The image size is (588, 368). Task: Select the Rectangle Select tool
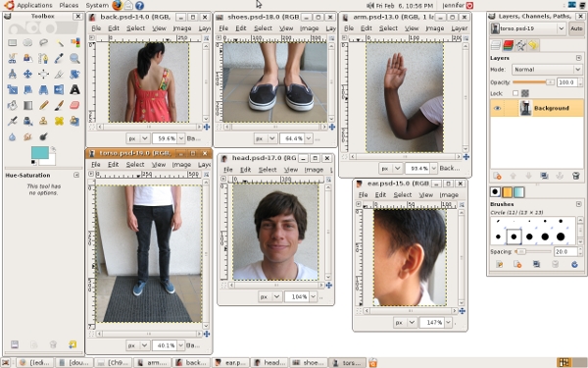(x=13, y=42)
